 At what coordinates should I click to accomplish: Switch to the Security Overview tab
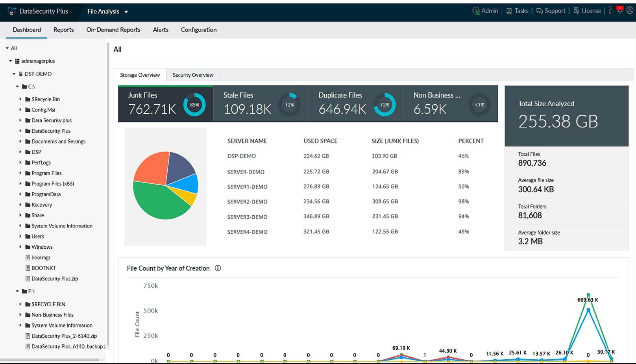point(193,75)
